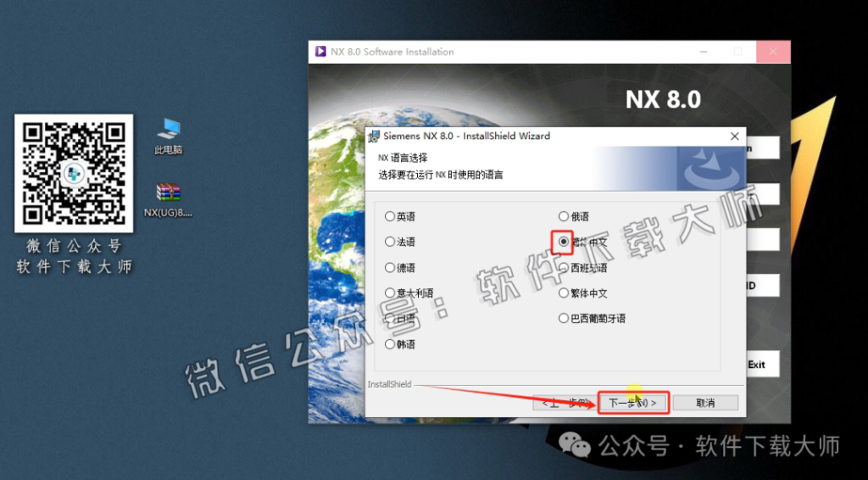This screenshot has height=480, width=868.
Task: Select the 英语 radio button
Action: coord(390,216)
